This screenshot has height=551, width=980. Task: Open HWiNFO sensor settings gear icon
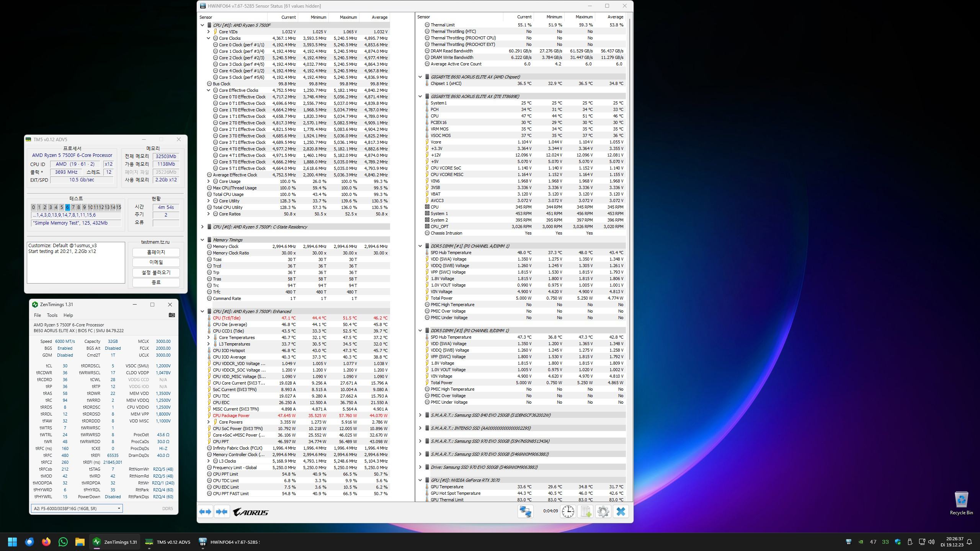point(603,512)
